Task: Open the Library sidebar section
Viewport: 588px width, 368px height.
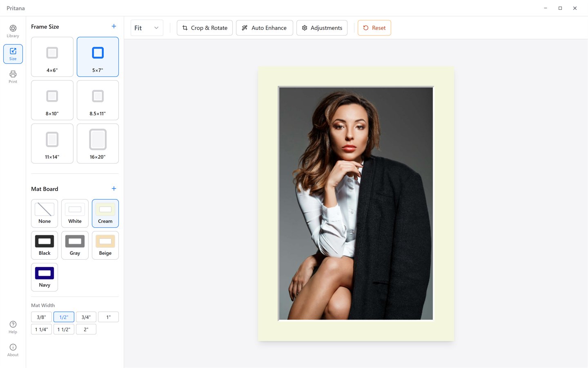Action: pos(13,31)
